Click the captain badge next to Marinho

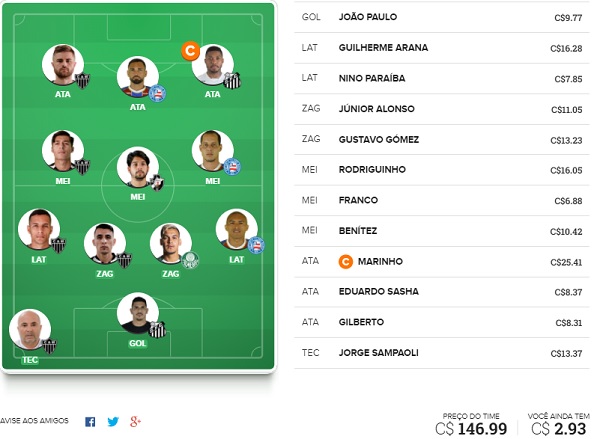[x=346, y=262]
